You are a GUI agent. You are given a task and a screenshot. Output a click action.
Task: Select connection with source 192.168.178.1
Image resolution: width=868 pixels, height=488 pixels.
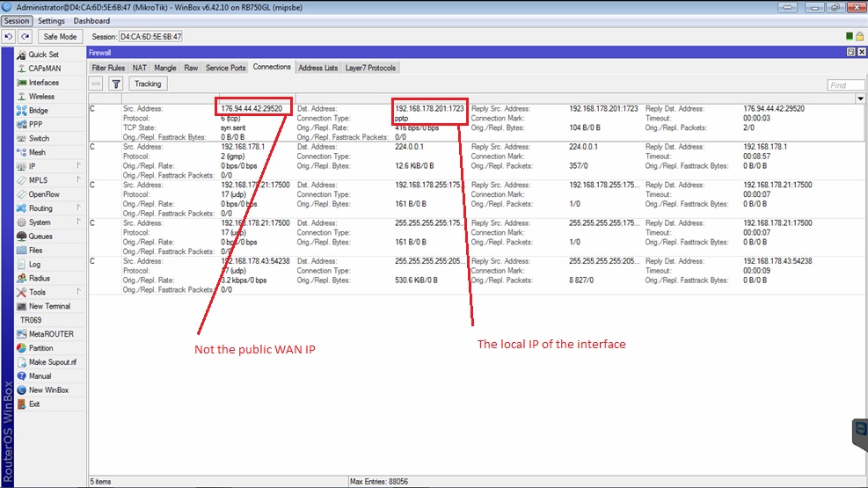476,161
